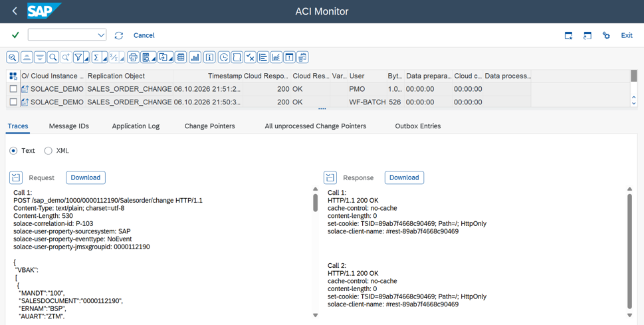Click the Cancel button
The width and height of the screenshot is (644, 325).
(144, 35)
